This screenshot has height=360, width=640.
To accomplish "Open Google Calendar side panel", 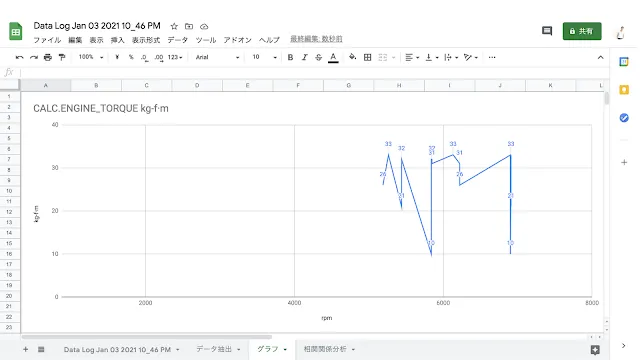I will [624, 62].
